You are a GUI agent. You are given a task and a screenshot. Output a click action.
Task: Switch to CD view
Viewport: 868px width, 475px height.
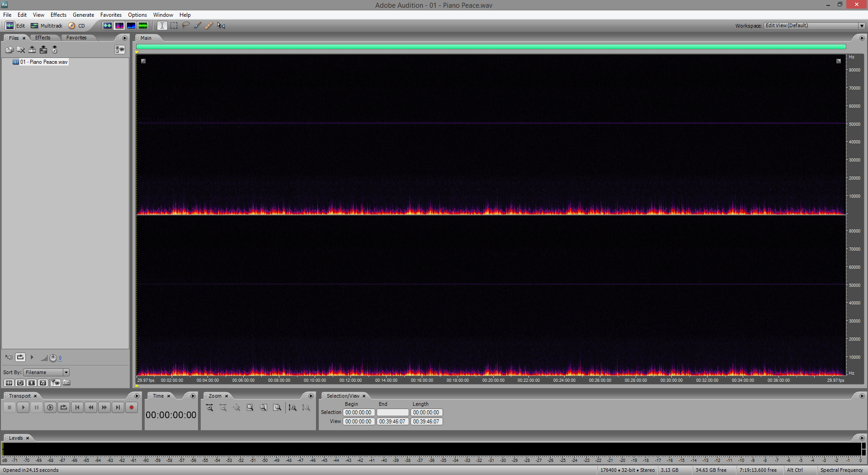(x=76, y=26)
